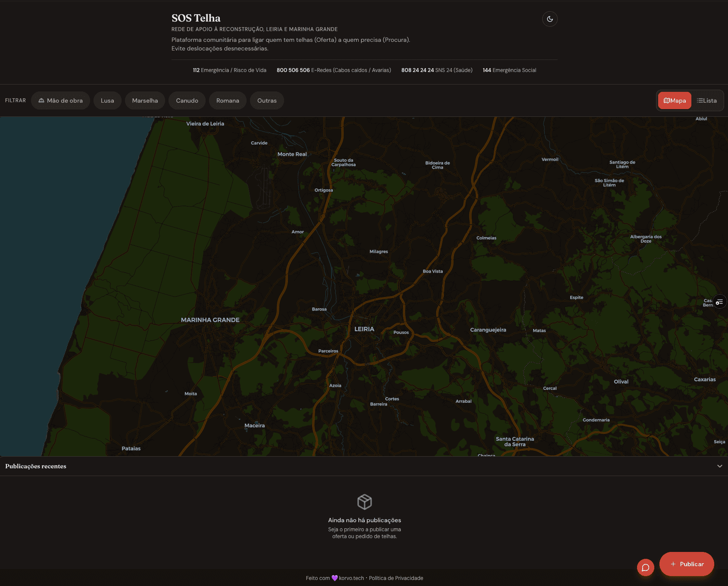The height and width of the screenshot is (586, 728).
Task: Open map legend icon on right edge
Action: 719,302
